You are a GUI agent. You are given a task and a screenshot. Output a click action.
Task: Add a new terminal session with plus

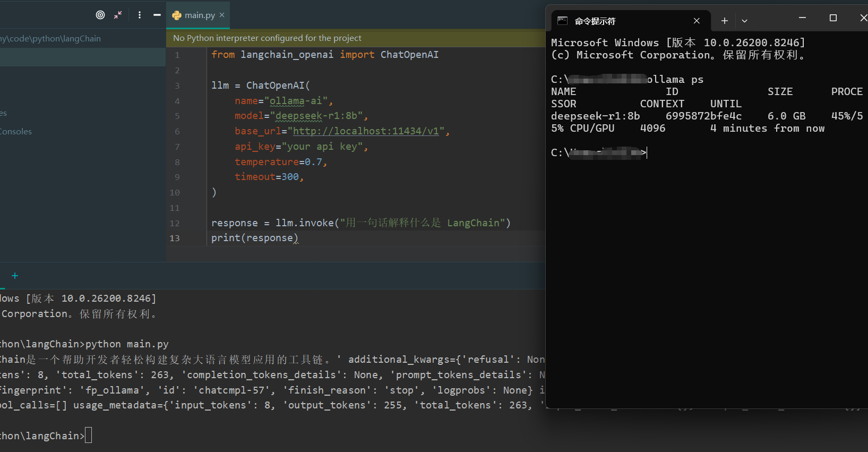click(x=15, y=276)
